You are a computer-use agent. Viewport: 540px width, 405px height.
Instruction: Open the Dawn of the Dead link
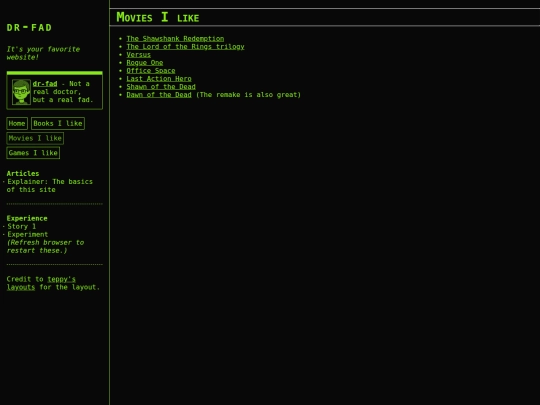coord(159,95)
